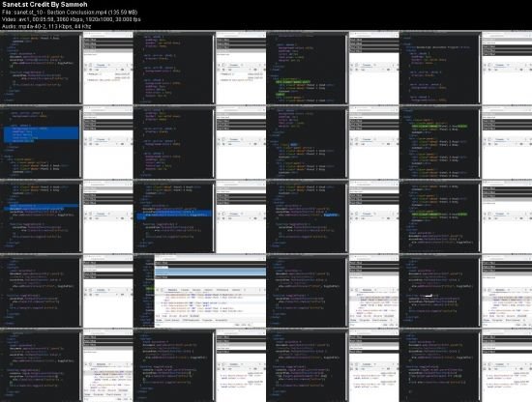Open the last thumbnail in the bottom row

(x=465, y=365)
